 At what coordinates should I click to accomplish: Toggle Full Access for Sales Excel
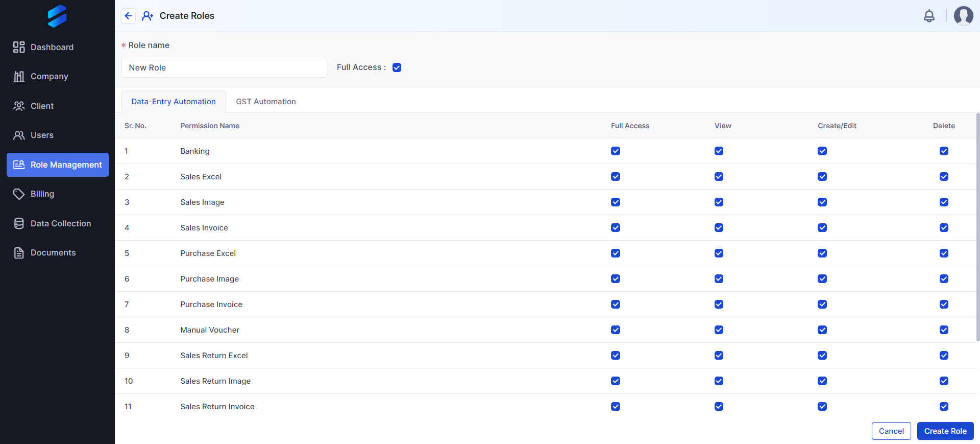click(x=616, y=177)
